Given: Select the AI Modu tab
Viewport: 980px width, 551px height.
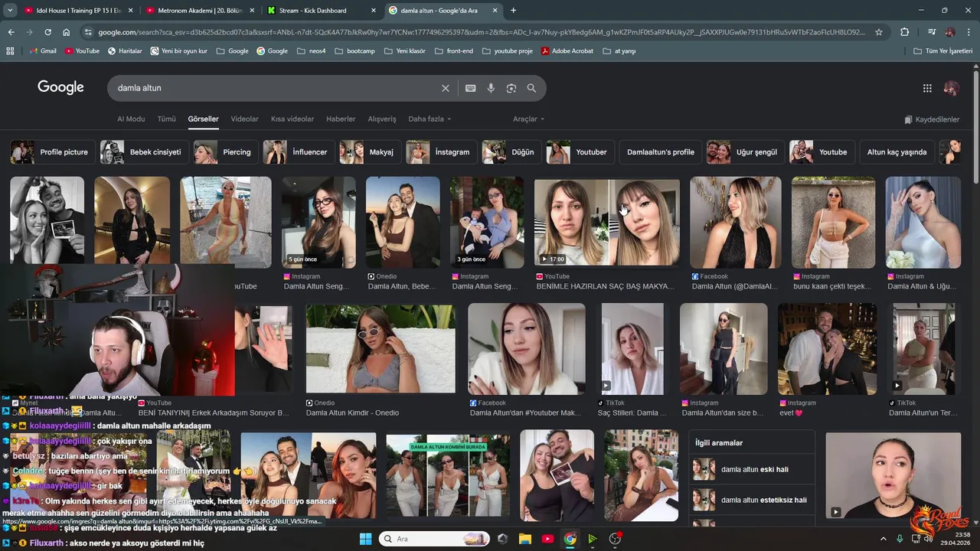Looking at the screenshot, I should (131, 119).
